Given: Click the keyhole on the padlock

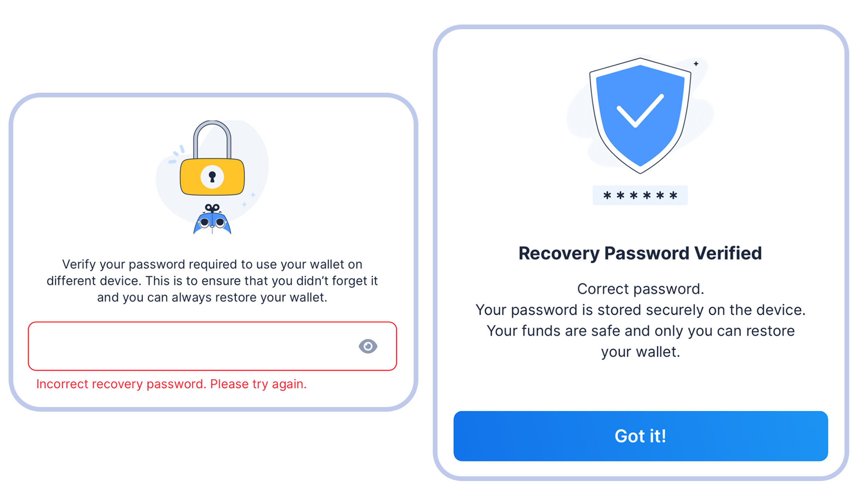Looking at the screenshot, I should (212, 177).
